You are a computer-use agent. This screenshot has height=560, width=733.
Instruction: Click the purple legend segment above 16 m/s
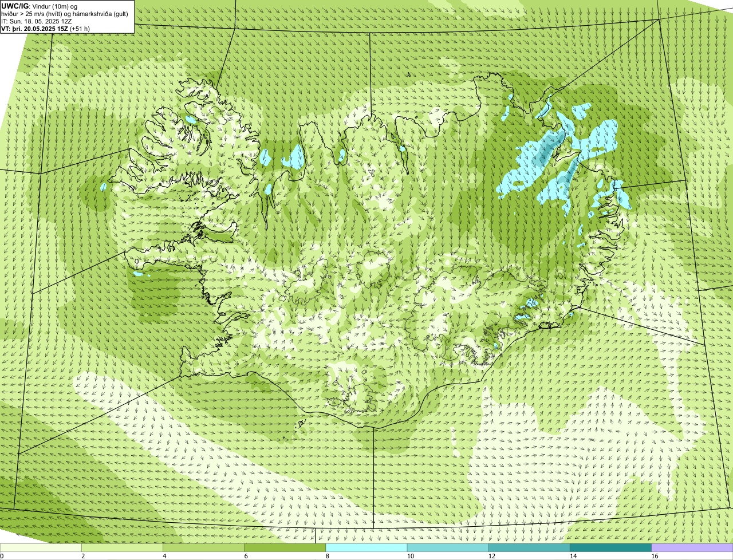point(692,548)
